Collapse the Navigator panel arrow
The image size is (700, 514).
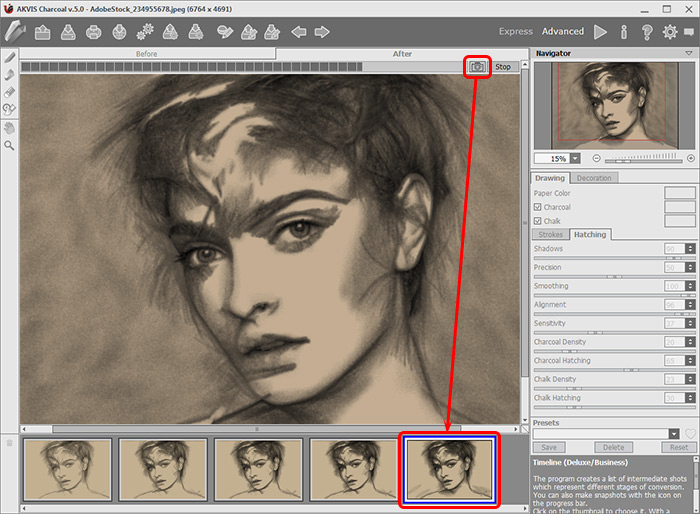pos(688,53)
